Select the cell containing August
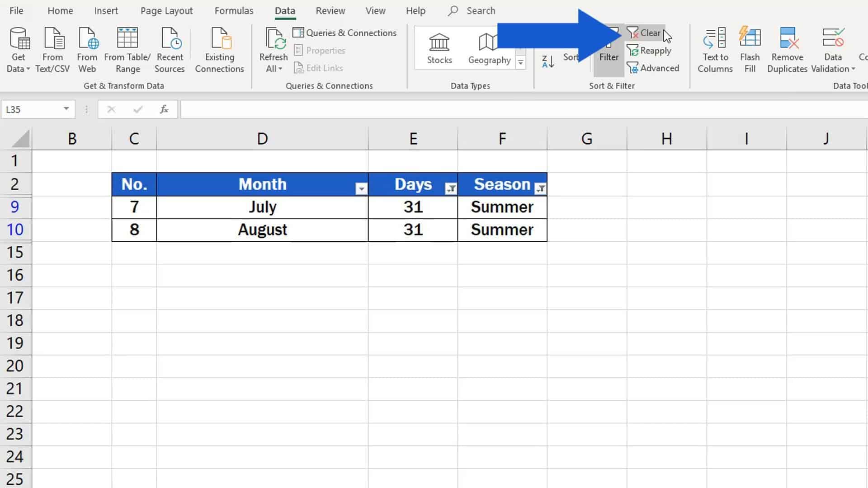Image resolution: width=868 pixels, height=488 pixels. click(x=262, y=230)
